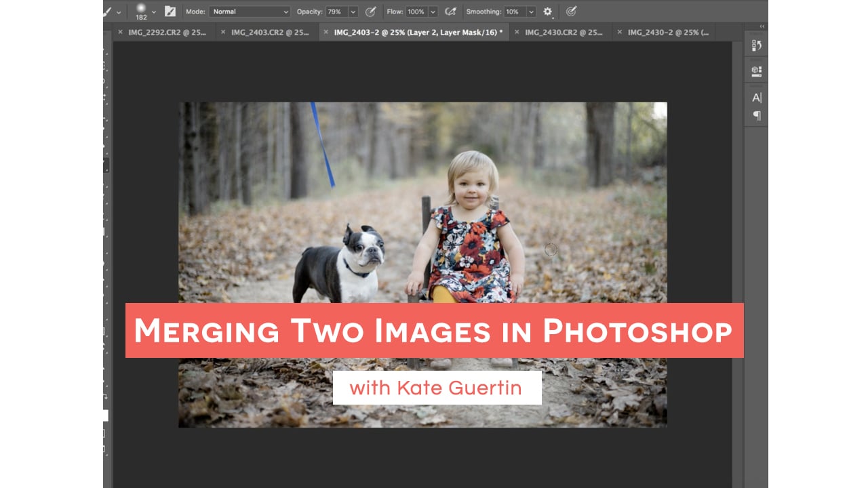
Task: Click the Boston terrier in the canvas
Action: coord(340,266)
